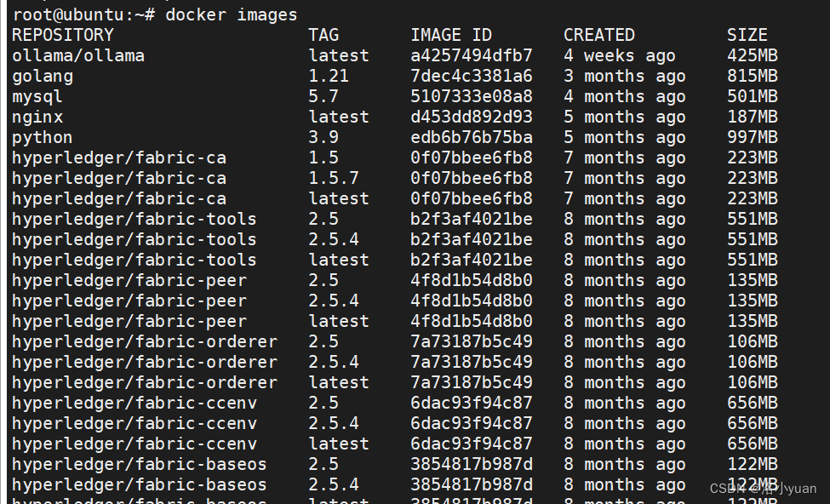
Task: Select the TAG column header
Action: (323, 36)
